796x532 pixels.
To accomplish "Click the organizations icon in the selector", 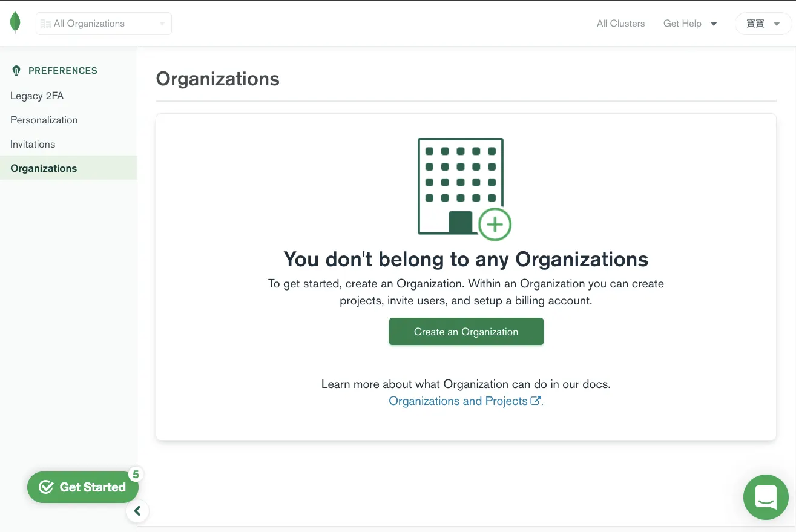I will (45, 24).
